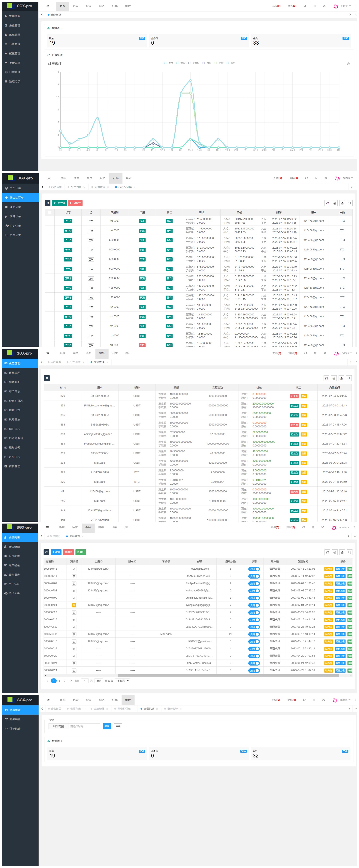Open column filter icon in 会员列表 toolbar
Viewport: 359px width, 868px height.
click(327, 552)
